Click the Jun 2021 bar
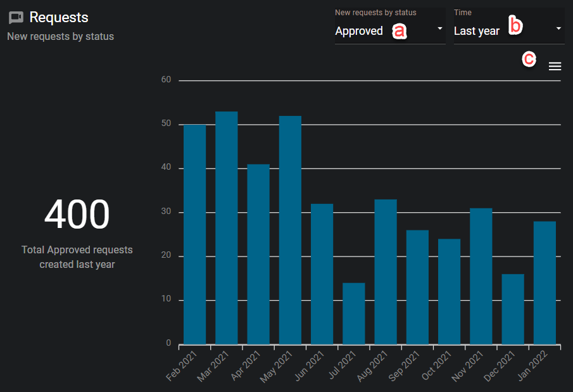The image size is (573, 392). tap(322, 274)
